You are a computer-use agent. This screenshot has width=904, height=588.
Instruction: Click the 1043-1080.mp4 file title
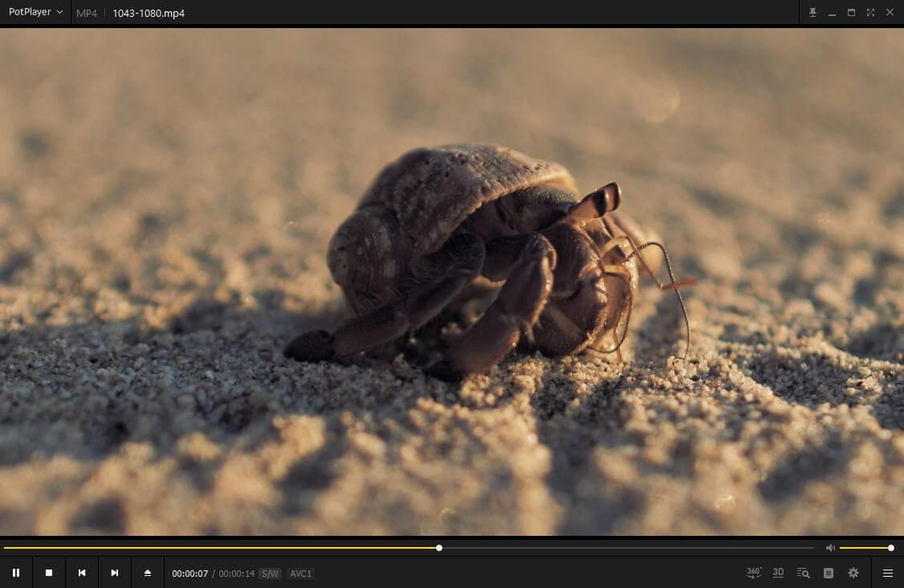[149, 13]
